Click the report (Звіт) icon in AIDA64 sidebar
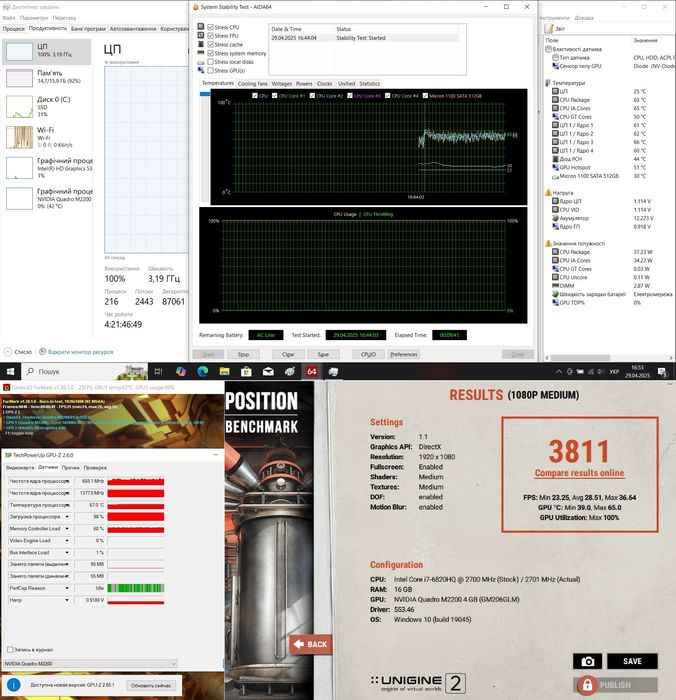676x700 pixels. coord(549,29)
